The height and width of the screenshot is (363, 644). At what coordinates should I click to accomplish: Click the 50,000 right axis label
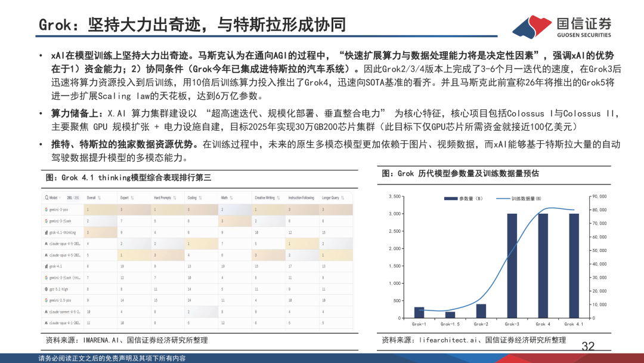pyautogui.click(x=600, y=250)
